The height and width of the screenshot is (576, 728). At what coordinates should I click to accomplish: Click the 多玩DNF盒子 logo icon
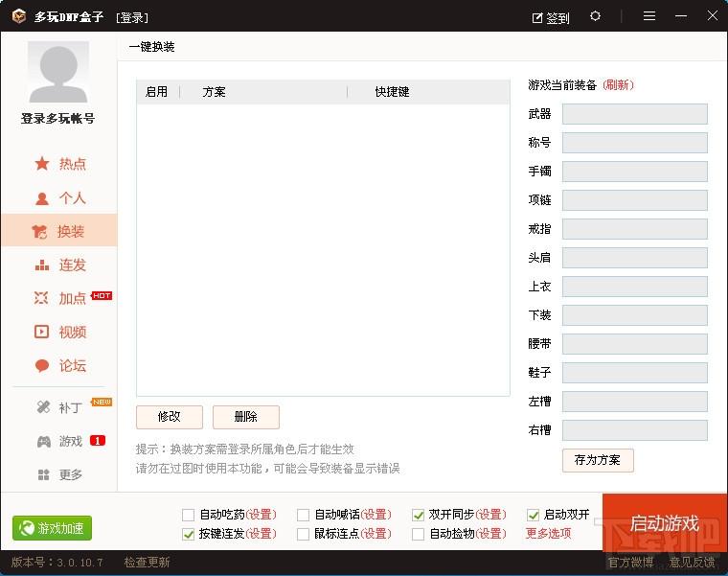click(19, 16)
